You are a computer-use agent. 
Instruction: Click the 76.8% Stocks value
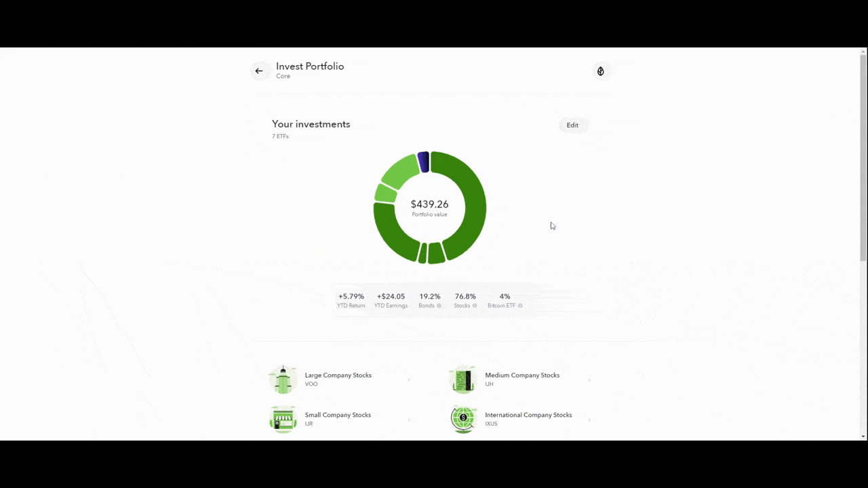coord(465,296)
